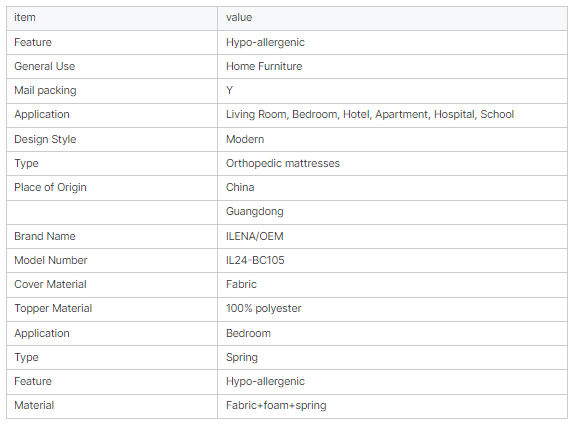Image resolution: width=573 pixels, height=425 pixels.
Task: Click the ILENA/OEM brand name value
Action: [255, 236]
